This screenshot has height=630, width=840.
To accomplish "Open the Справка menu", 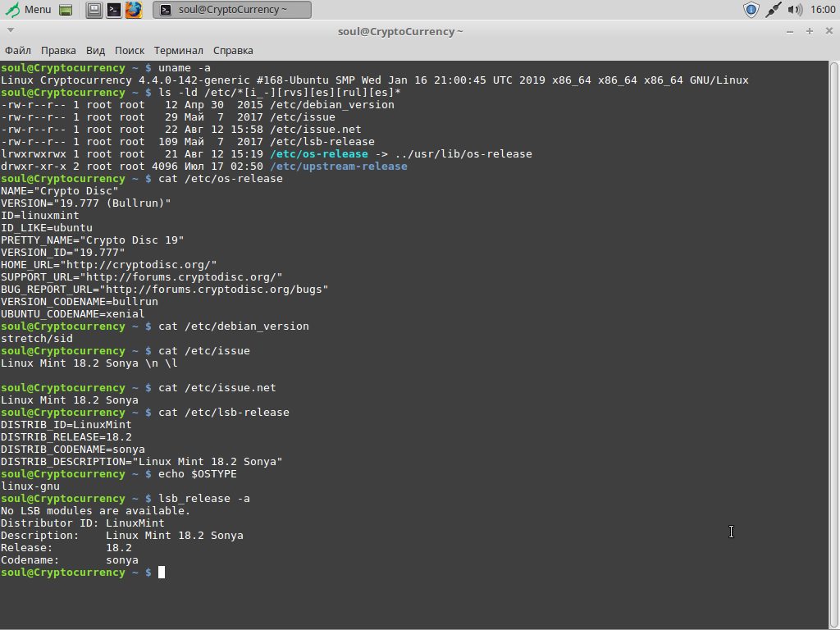I will click(x=233, y=50).
